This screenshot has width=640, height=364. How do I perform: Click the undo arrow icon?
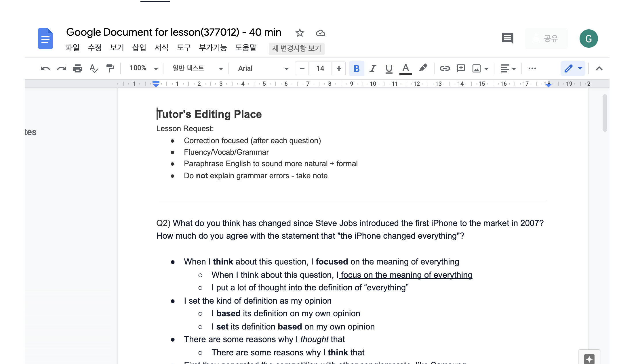coord(45,68)
